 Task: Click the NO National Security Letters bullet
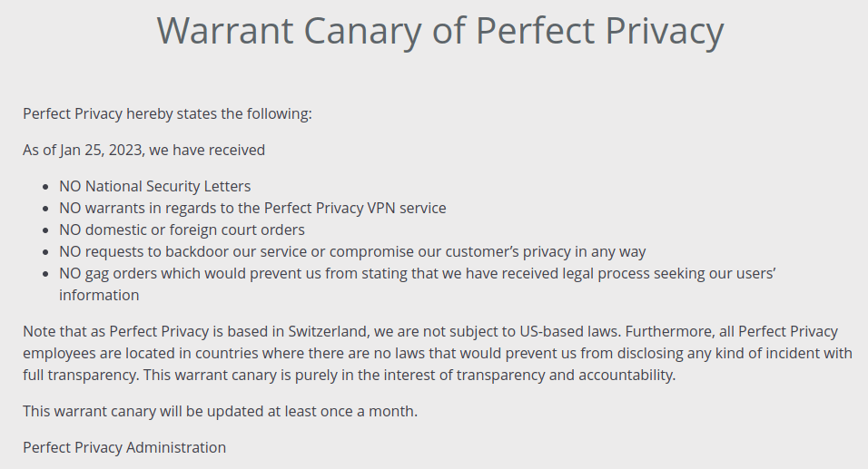pos(155,186)
